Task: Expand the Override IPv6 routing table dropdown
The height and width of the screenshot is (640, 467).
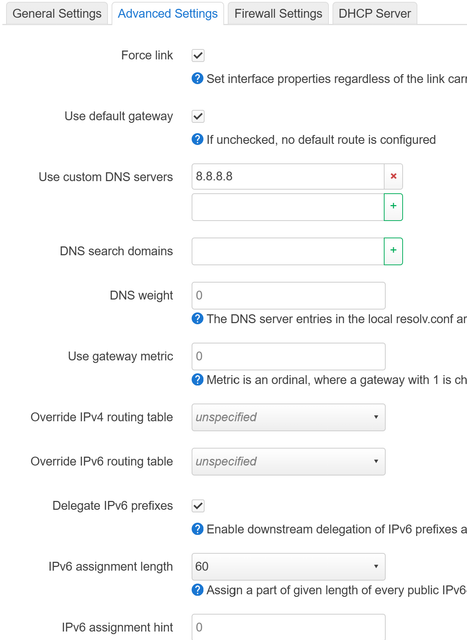Action: point(288,462)
